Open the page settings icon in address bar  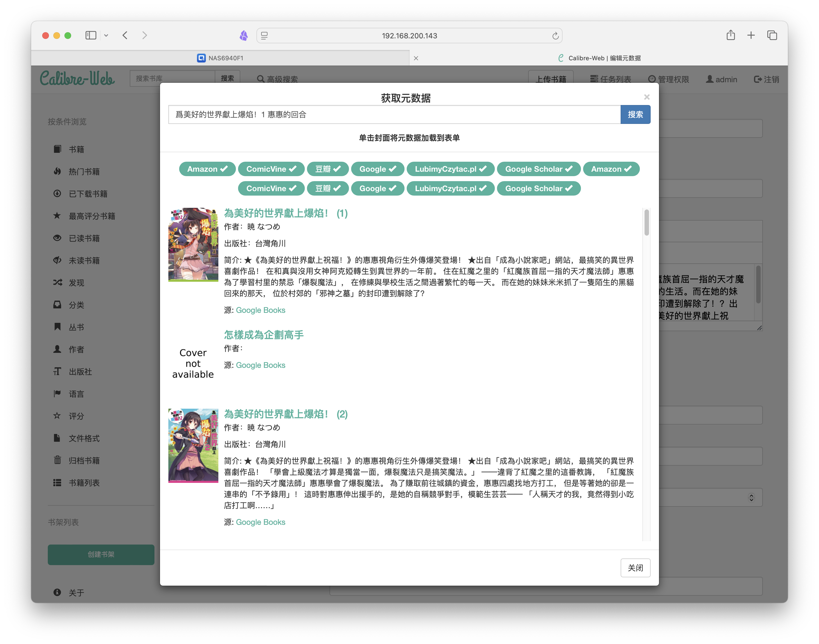point(264,36)
